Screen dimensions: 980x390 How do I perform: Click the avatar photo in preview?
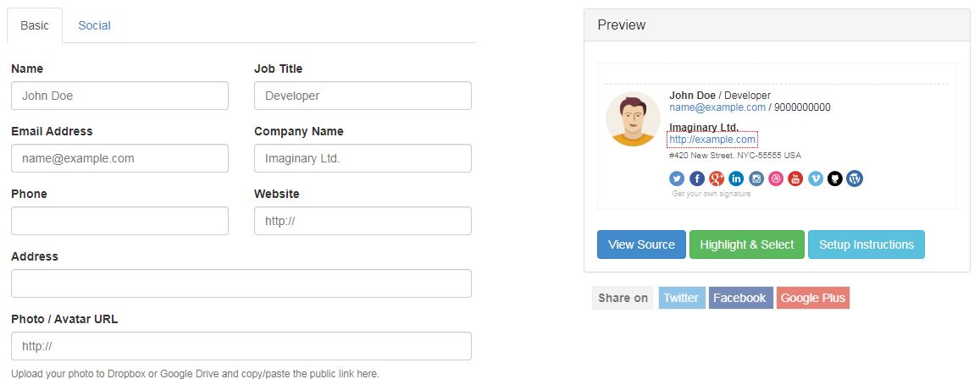(x=633, y=118)
